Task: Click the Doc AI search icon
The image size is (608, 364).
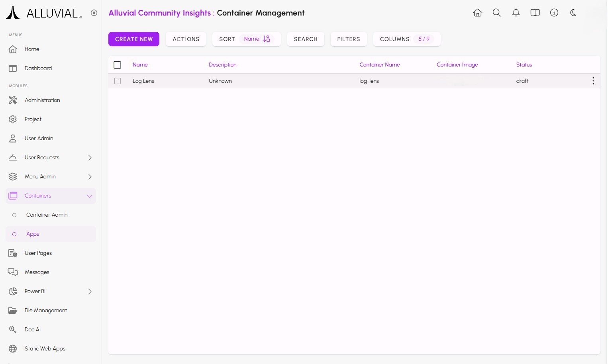Action: point(13,330)
